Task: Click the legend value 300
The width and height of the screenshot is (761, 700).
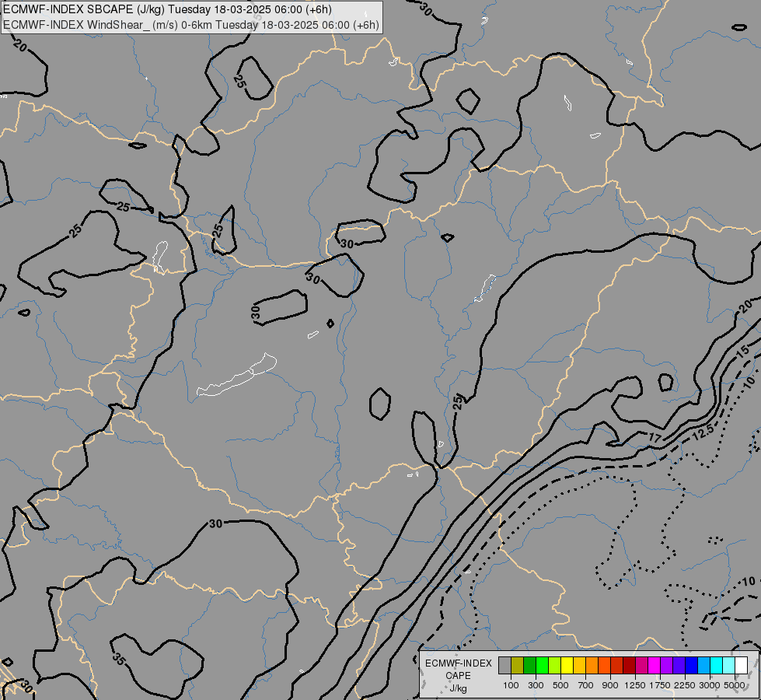Action: (536, 685)
